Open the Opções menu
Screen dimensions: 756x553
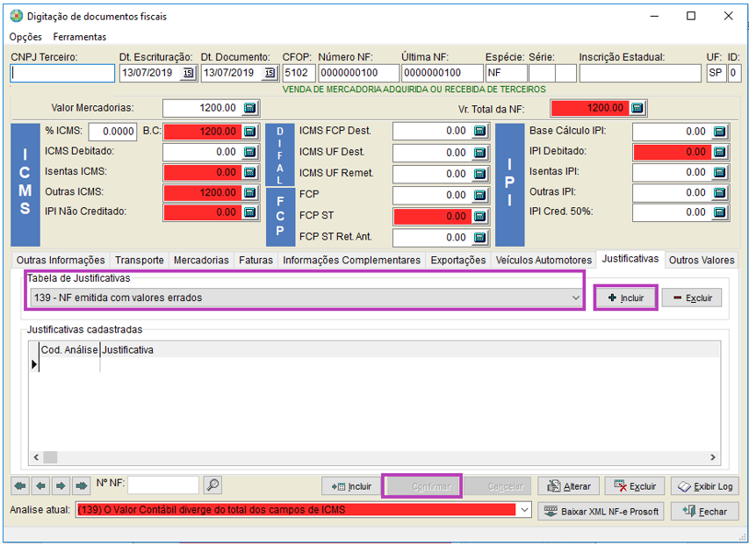[x=25, y=37]
